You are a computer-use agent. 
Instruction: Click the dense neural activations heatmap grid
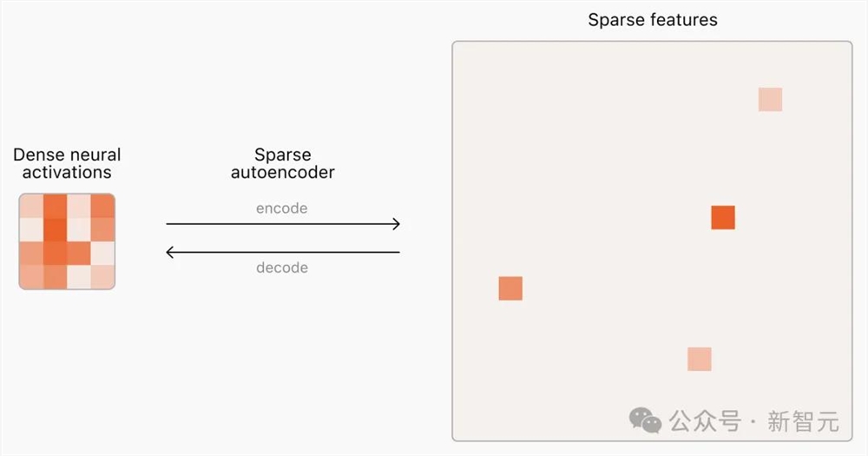point(67,241)
